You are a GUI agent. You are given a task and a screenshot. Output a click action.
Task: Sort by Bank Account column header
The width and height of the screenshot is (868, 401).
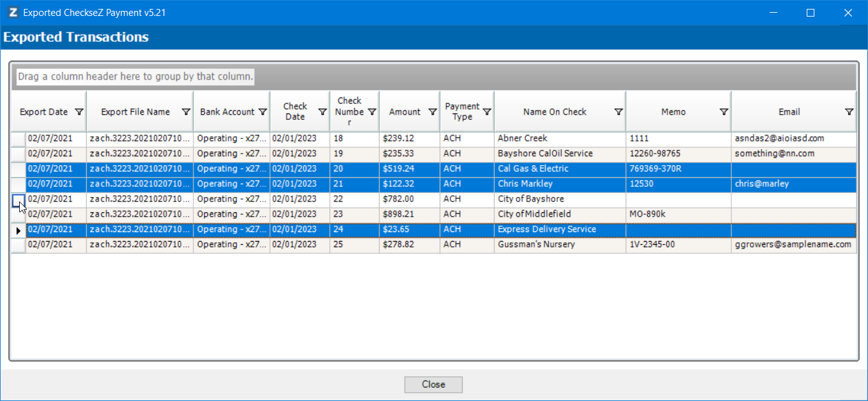[227, 112]
